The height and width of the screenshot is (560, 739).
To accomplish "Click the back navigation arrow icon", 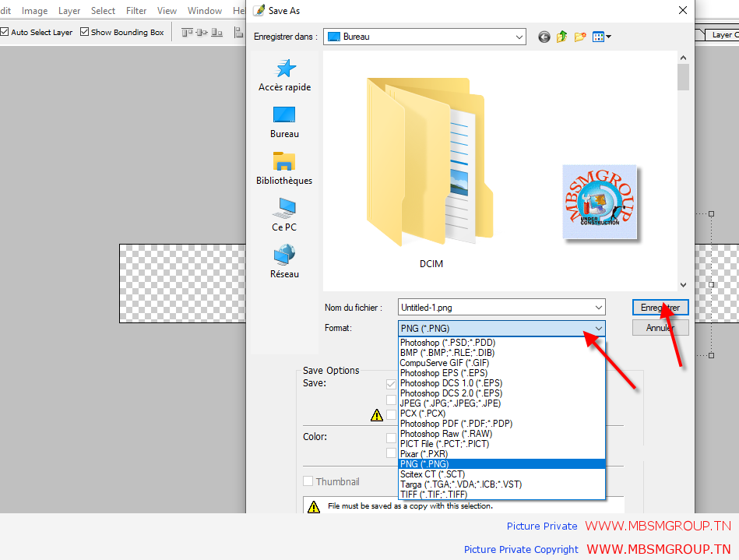I will point(544,37).
